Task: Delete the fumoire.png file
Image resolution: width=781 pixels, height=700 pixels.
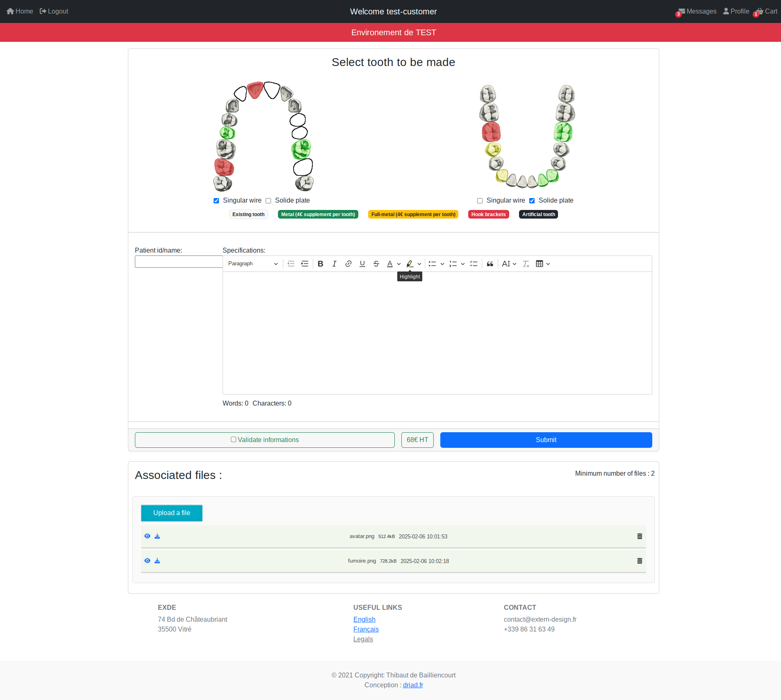Action: pos(640,561)
